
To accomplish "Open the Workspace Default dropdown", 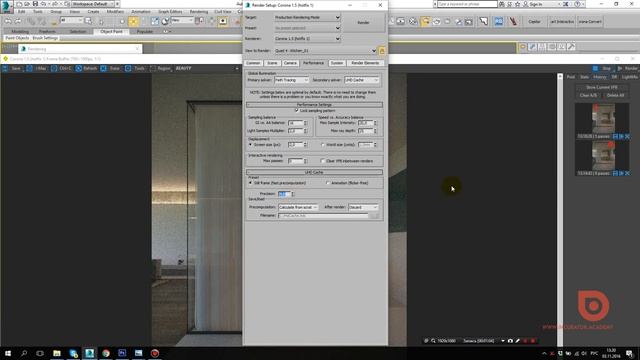I will [x=93, y=4].
